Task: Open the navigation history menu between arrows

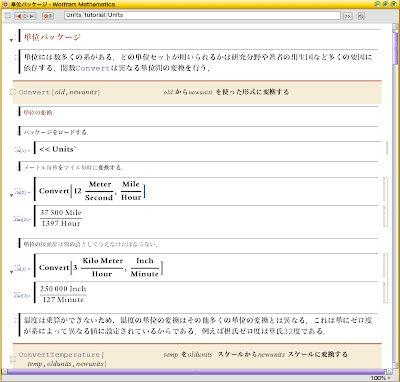Action: (x=26, y=16)
